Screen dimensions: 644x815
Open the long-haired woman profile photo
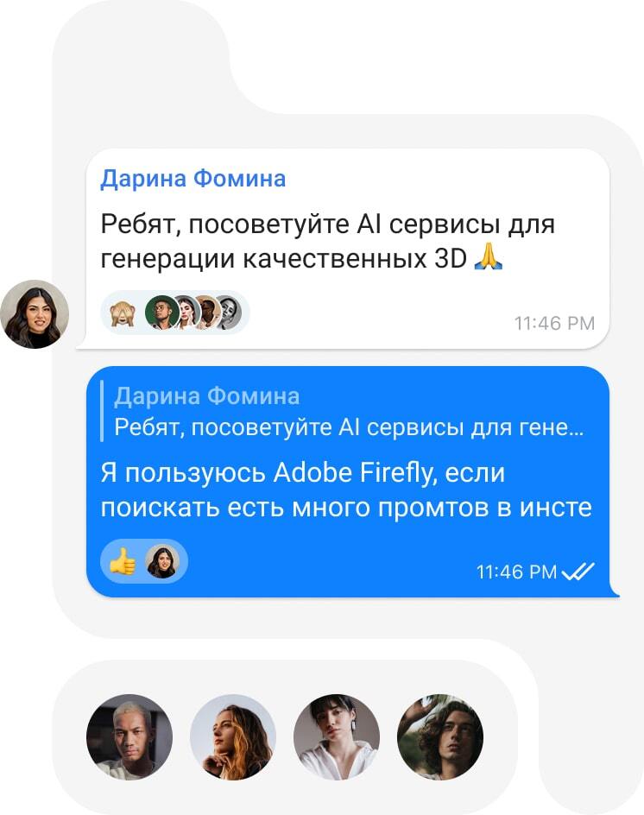click(233, 737)
